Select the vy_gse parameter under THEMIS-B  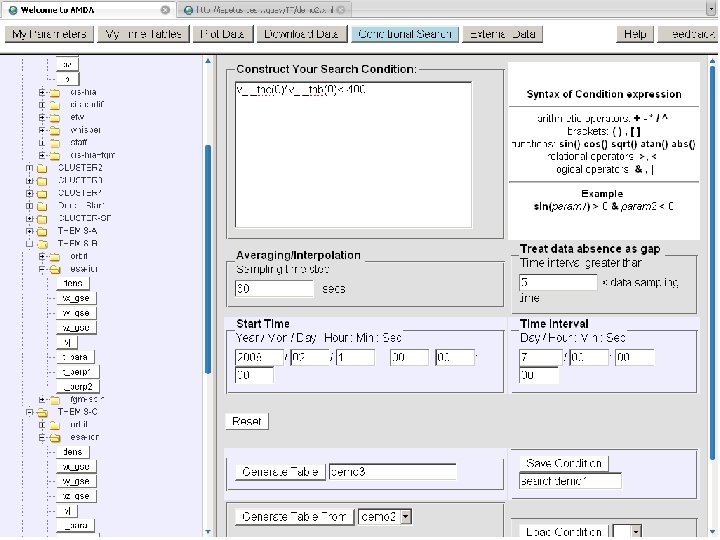tap(77, 313)
